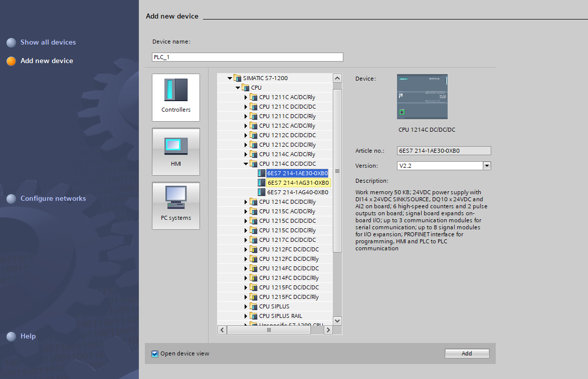Click the vertical scrollbar down arrow
This screenshot has height=379, width=588.
[x=337, y=320]
